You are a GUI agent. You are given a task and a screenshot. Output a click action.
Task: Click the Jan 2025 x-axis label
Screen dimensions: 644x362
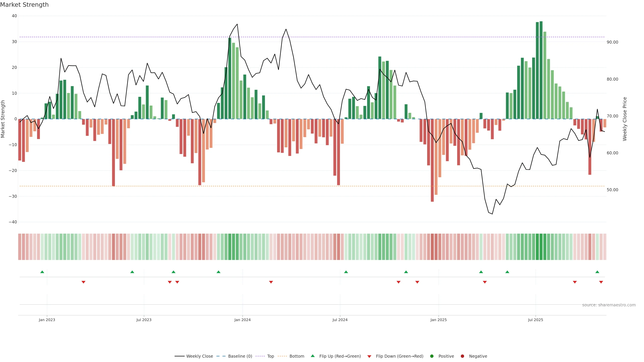click(x=439, y=320)
